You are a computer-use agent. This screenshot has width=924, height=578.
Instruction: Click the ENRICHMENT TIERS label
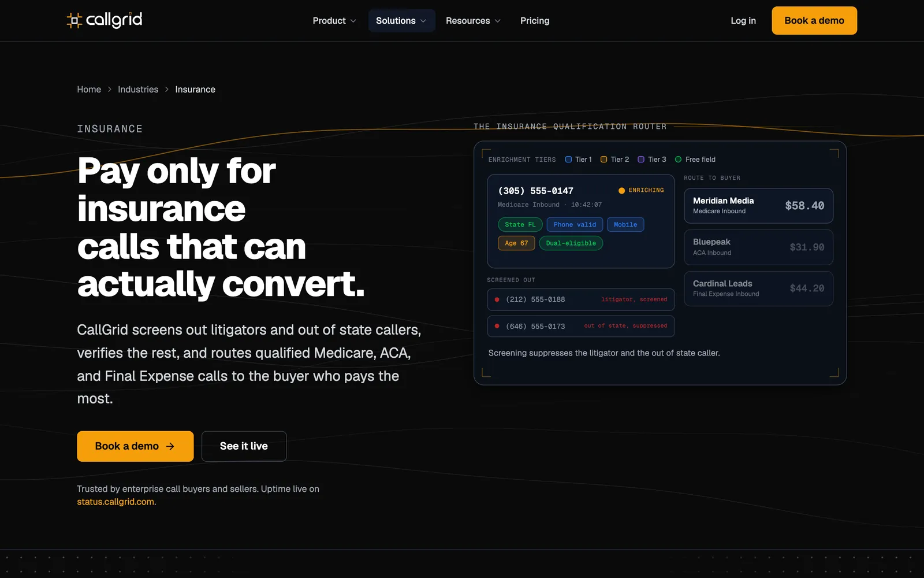click(522, 160)
